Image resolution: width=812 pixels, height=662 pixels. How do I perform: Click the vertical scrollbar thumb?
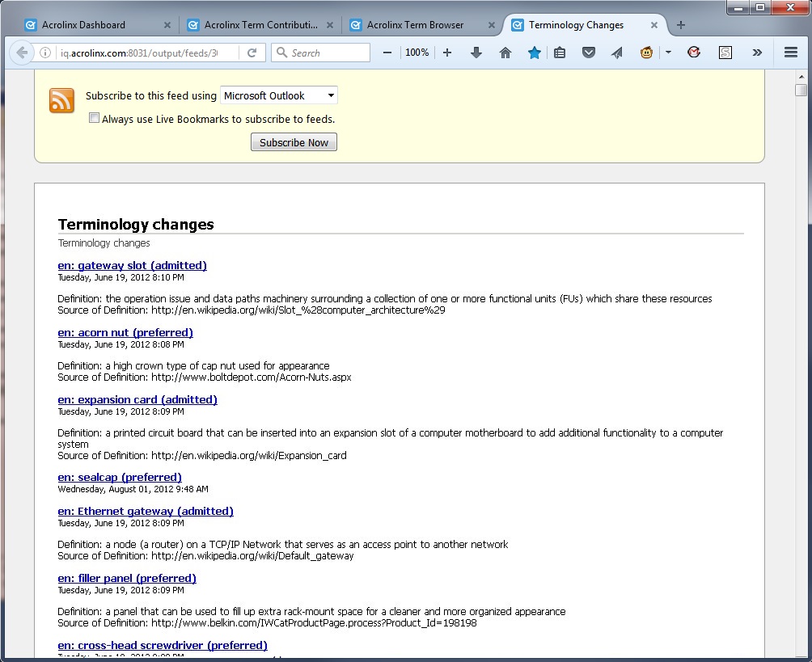point(801,90)
